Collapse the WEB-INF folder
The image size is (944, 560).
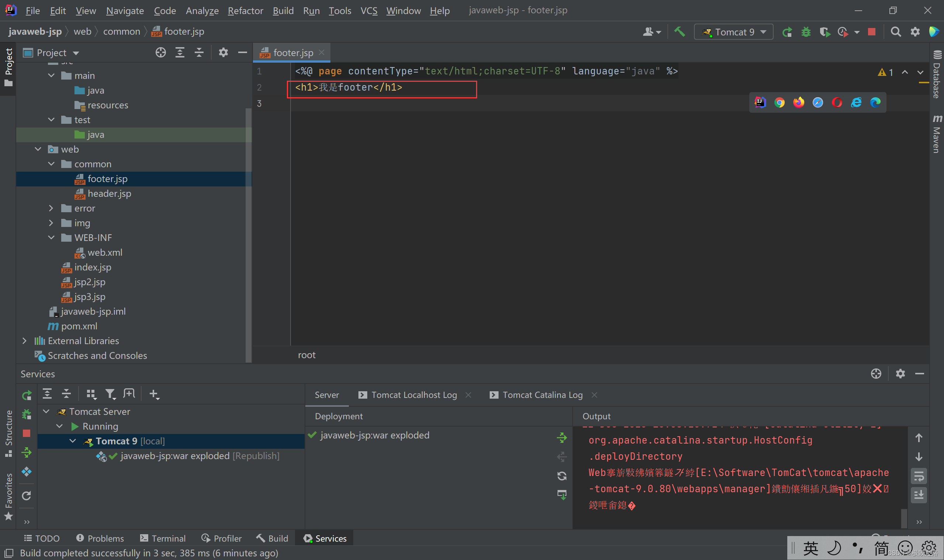coord(51,237)
